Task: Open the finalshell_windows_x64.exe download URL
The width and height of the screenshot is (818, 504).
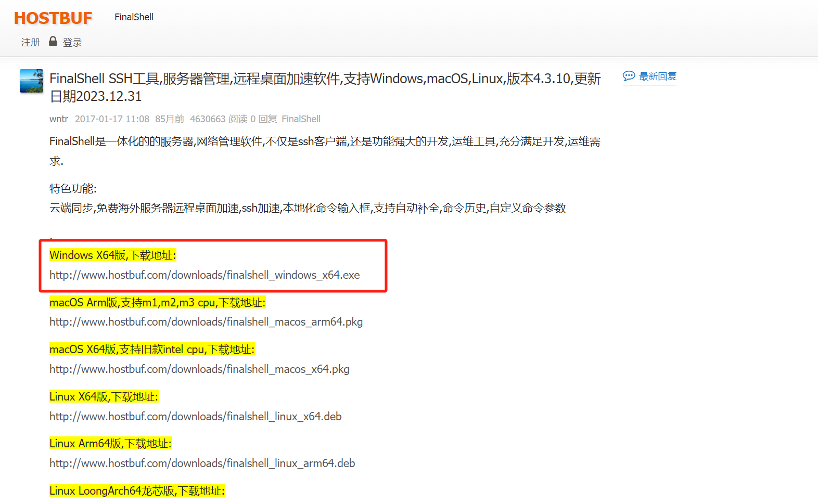Action: tap(204, 275)
